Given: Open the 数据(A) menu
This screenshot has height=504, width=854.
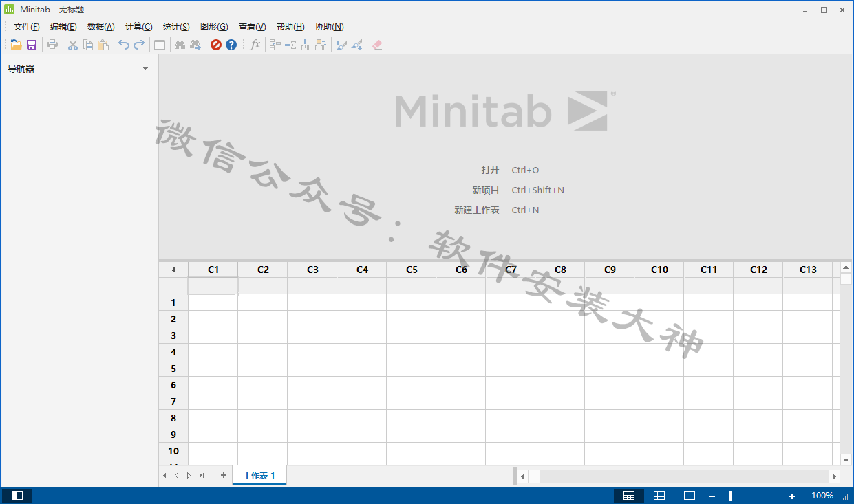Looking at the screenshot, I should pos(100,27).
